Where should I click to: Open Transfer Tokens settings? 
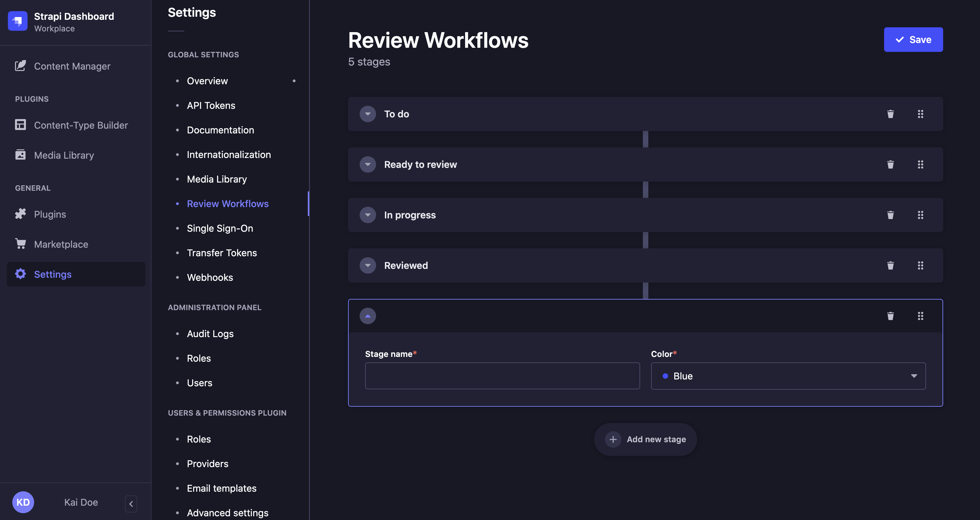pyautogui.click(x=221, y=252)
